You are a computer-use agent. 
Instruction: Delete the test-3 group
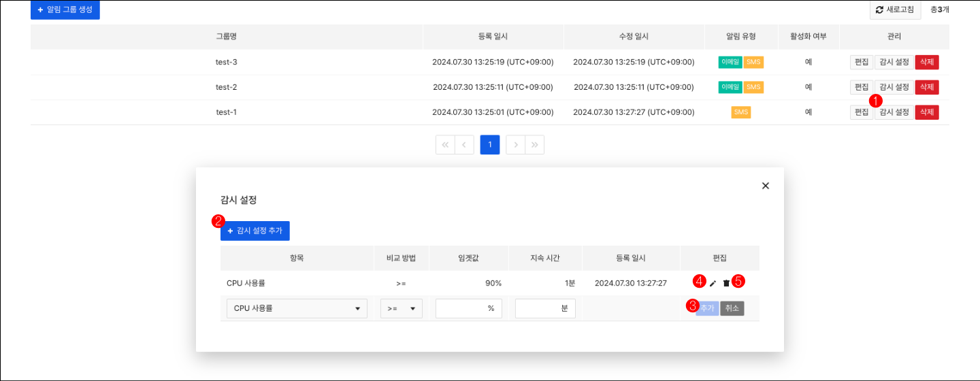tap(927, 62)
